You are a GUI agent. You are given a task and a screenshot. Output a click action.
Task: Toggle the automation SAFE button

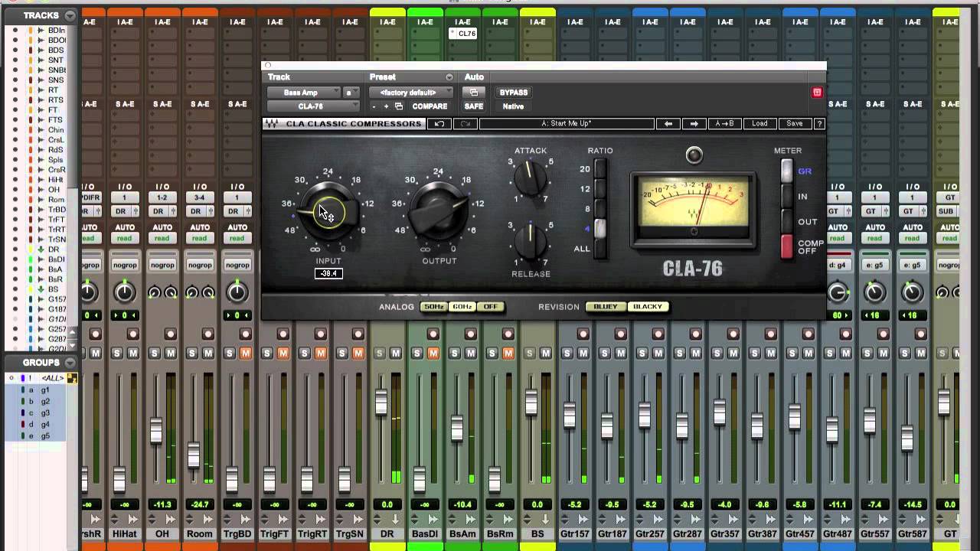point(474,106)
